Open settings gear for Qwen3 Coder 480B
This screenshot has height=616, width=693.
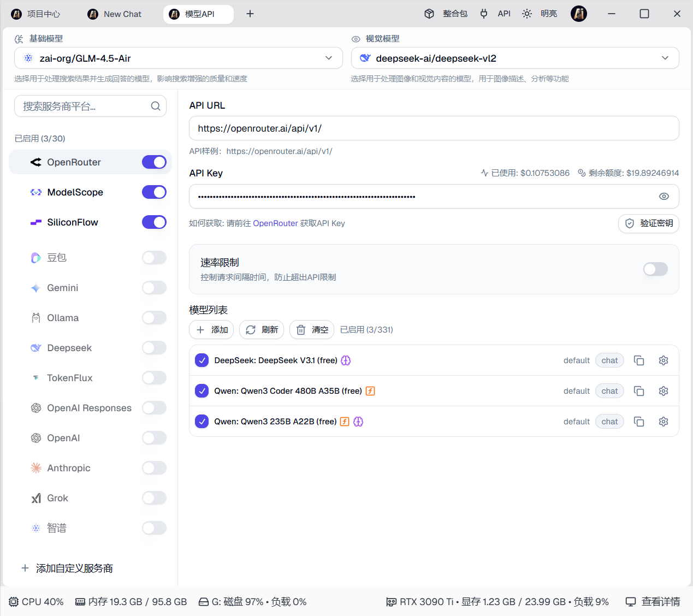coord(663,391)
